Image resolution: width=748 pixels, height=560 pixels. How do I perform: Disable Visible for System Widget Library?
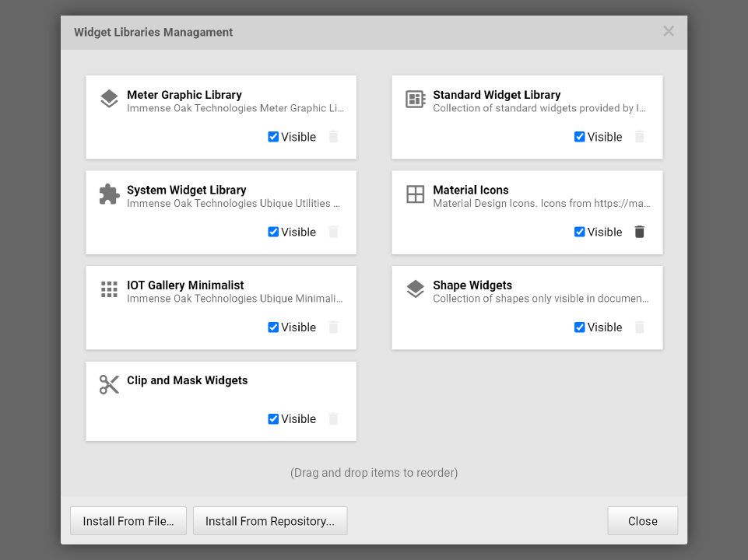(273, 232)
